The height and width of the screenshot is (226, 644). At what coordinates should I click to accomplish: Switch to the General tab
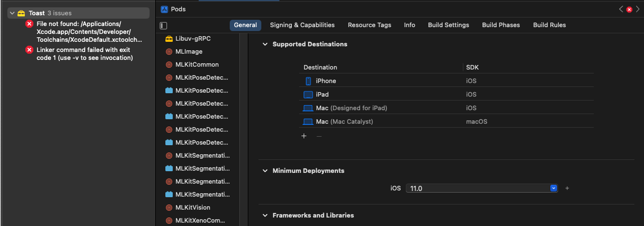coord(245,25)
